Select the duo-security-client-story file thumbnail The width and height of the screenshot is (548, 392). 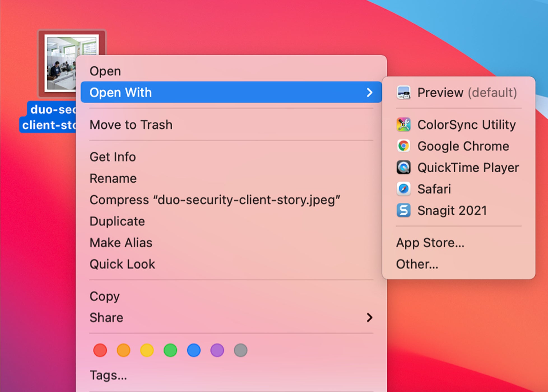(60, 63)
